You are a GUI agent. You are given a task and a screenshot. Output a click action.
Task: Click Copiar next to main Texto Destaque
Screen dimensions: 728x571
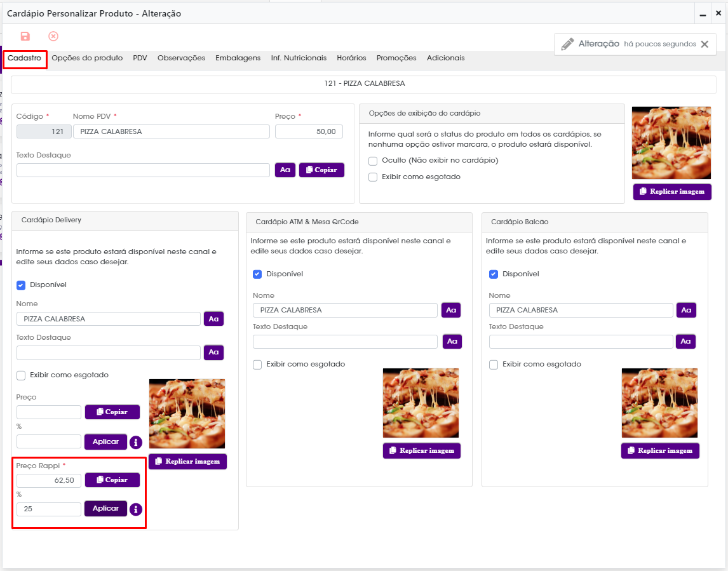tap(321, 170)
